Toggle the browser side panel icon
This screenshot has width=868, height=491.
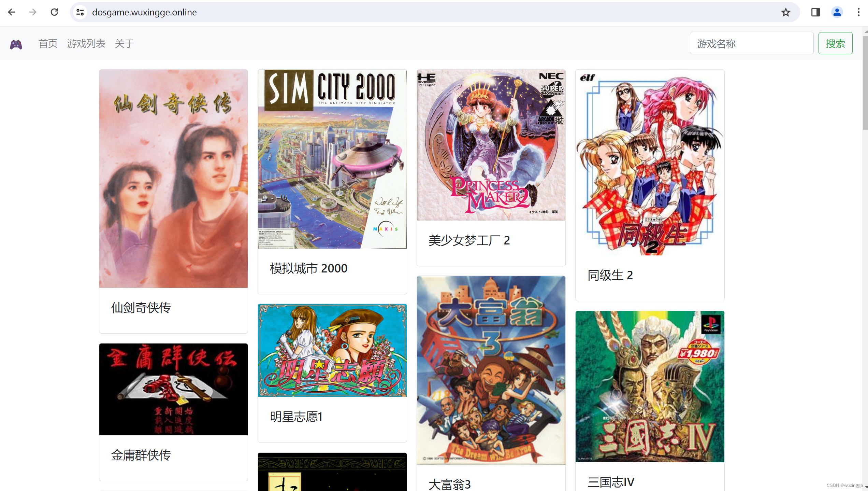[x=815, y=12]
